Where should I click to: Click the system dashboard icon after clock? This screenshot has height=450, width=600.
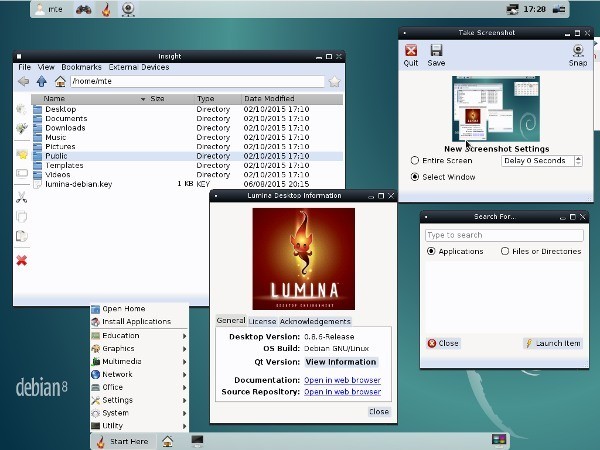[x=559, y=9]
